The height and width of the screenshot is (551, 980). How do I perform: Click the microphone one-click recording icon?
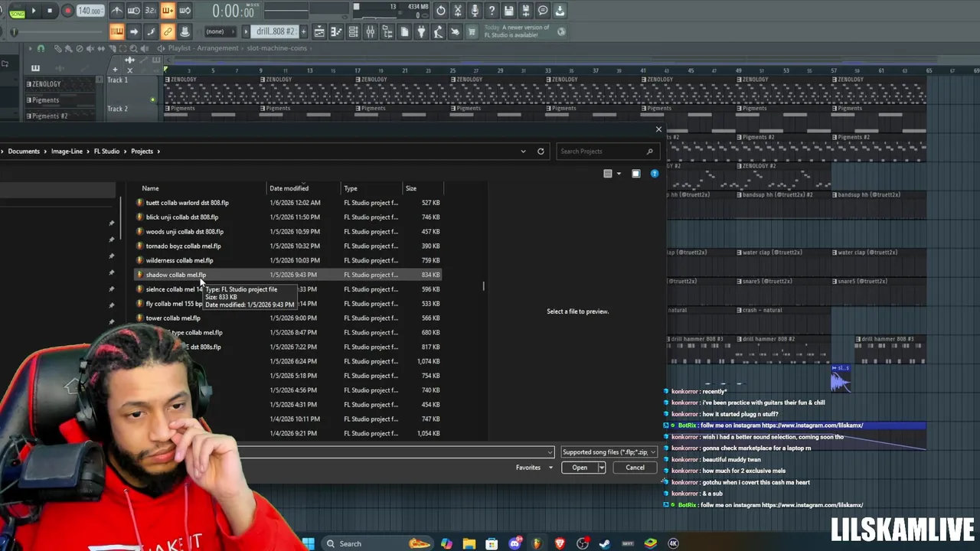tap(475, 11)
